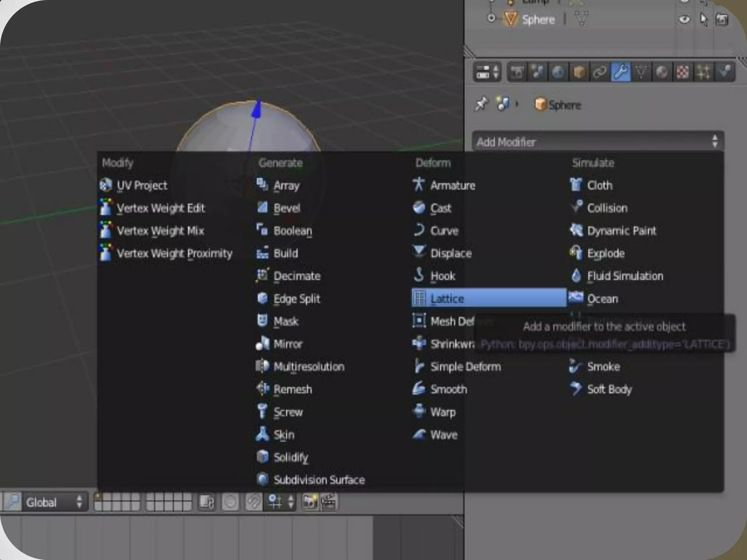Image resolution: width=747 pixels, height=560 pixels.
Task: Open the Add Modifier dropdown
Action: 597,141
